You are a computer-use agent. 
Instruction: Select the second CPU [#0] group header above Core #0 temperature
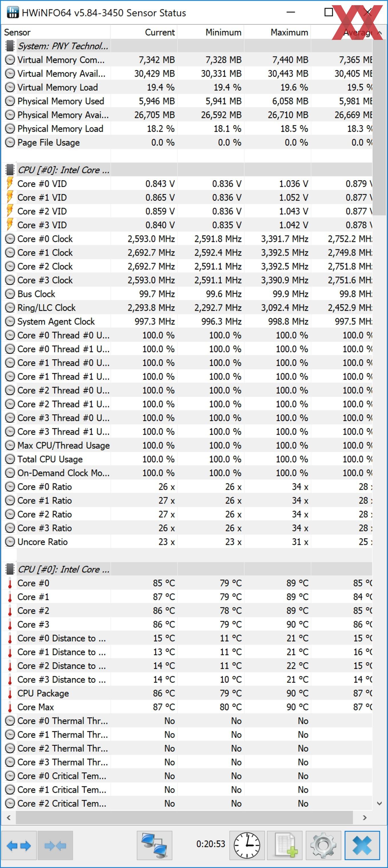pyautogui.click(x=187, y=569)
